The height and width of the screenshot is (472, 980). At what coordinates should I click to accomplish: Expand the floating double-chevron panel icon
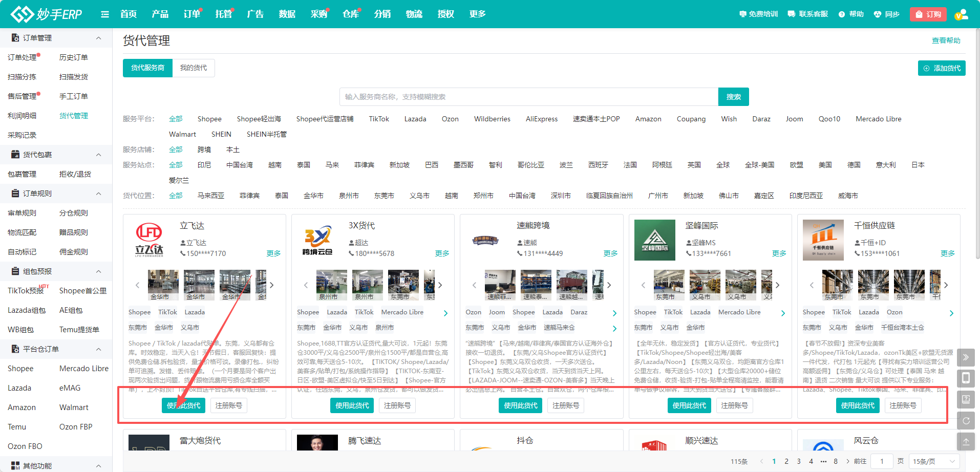pos(966,357)
